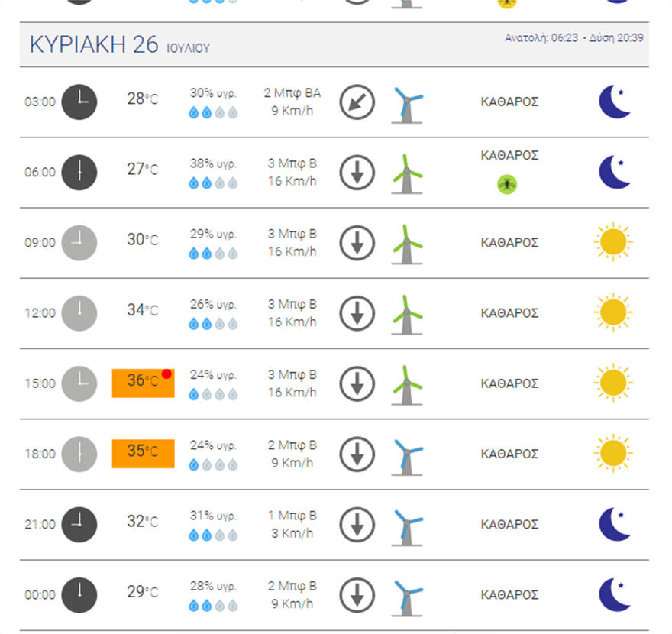Image resolution: width=672 pixels, height=634 pixels.
Task: Click the wind turbine icon at 09:00
Action: (407, 244)
